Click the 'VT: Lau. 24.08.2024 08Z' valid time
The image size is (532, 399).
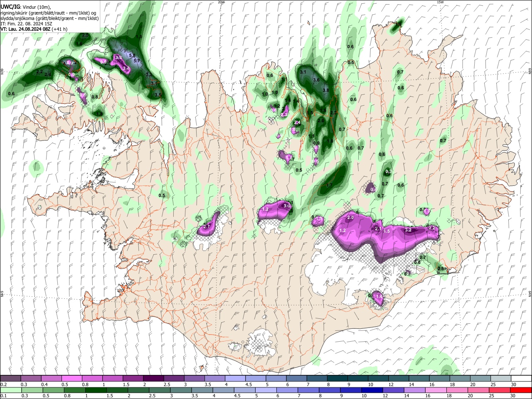click(26, 29)
